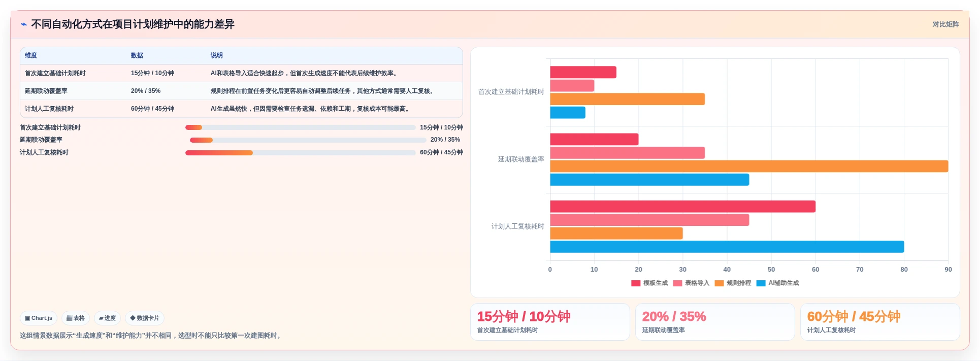Click 60分钟 / 45分钟 value beside third progress bar
This screenshot has height=361, width=980.
pos(441,152)
